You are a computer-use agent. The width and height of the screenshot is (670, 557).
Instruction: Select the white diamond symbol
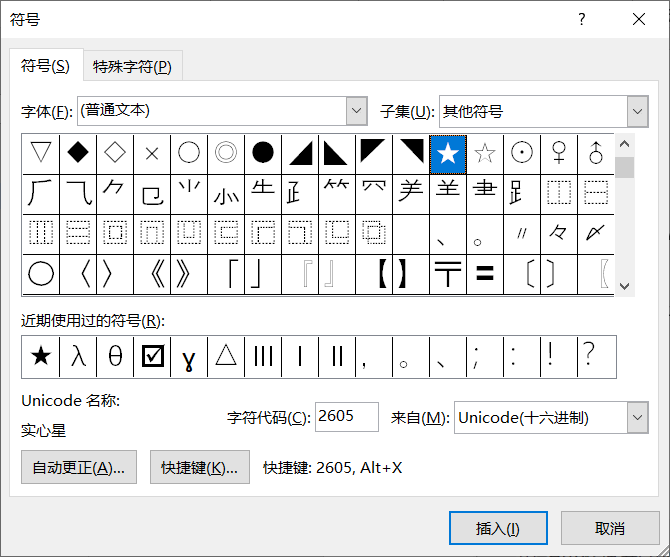pos(115,153)
